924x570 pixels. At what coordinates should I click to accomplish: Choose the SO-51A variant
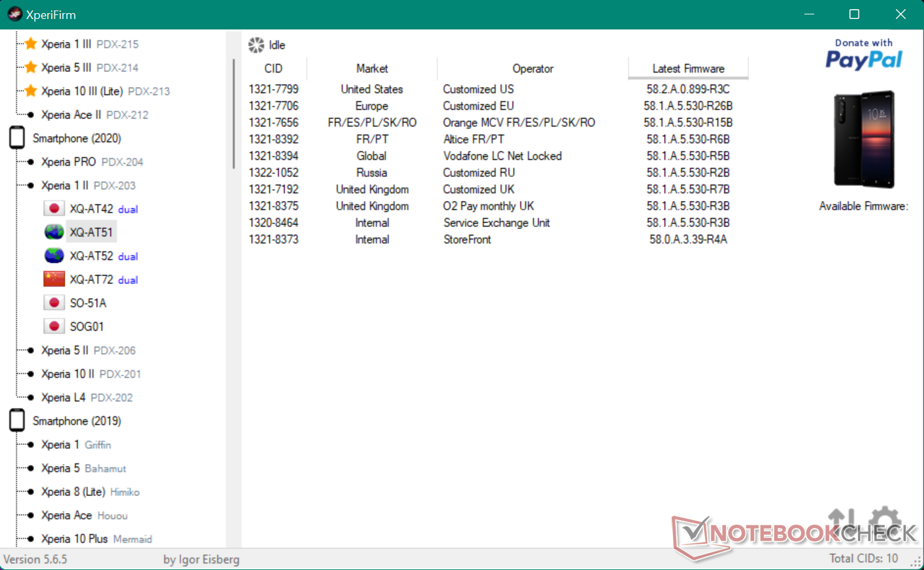click(x=88, y=303)
